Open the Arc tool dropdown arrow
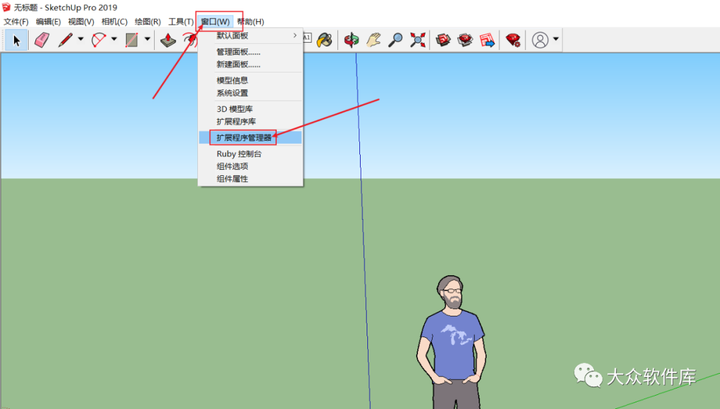 tap(114, 39)
